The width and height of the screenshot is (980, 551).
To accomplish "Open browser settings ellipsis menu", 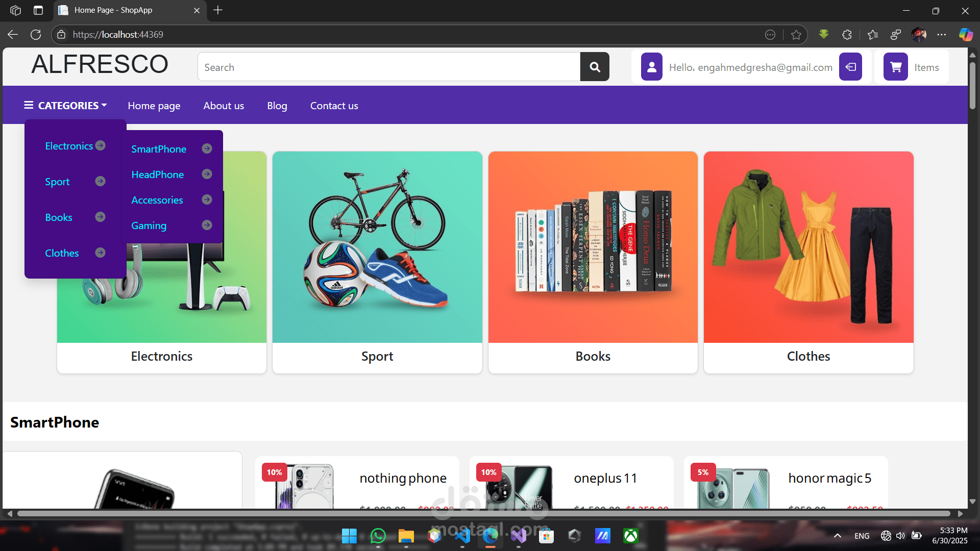I will point(942,35).
